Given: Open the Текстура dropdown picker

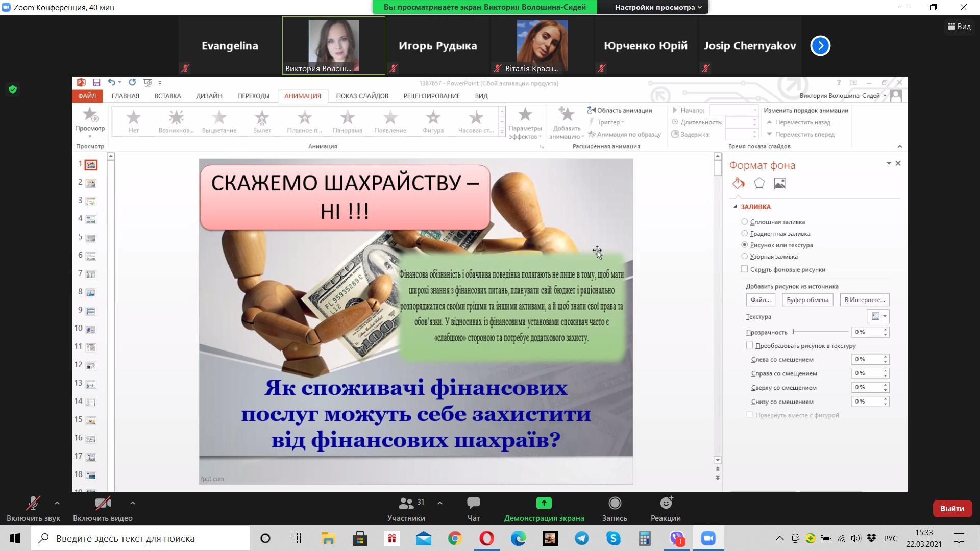Looking at the screenshot, I should coord(878,316).
